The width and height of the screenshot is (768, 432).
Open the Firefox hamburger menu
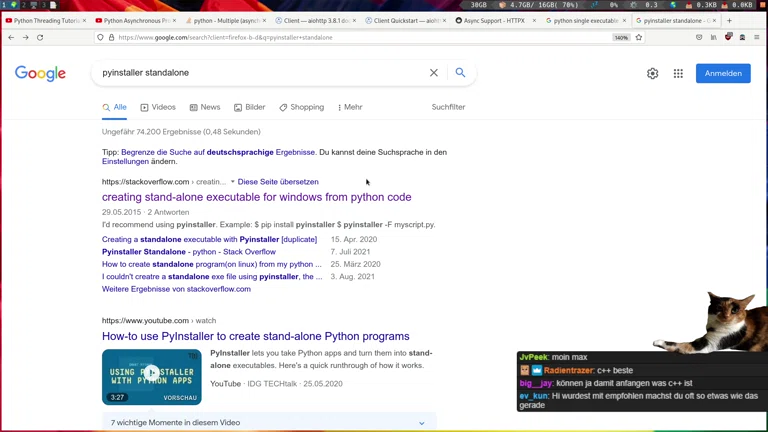click(x=757, y=37)
